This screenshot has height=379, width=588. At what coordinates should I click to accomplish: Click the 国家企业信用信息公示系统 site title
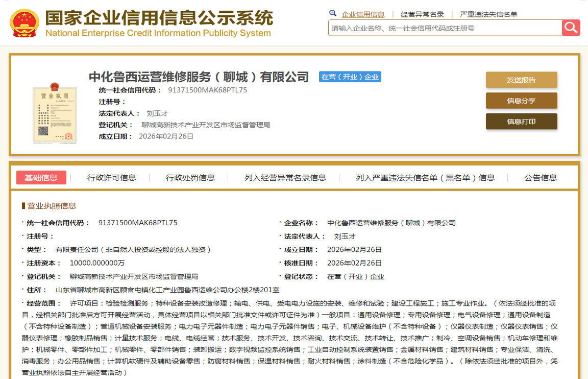159,18
